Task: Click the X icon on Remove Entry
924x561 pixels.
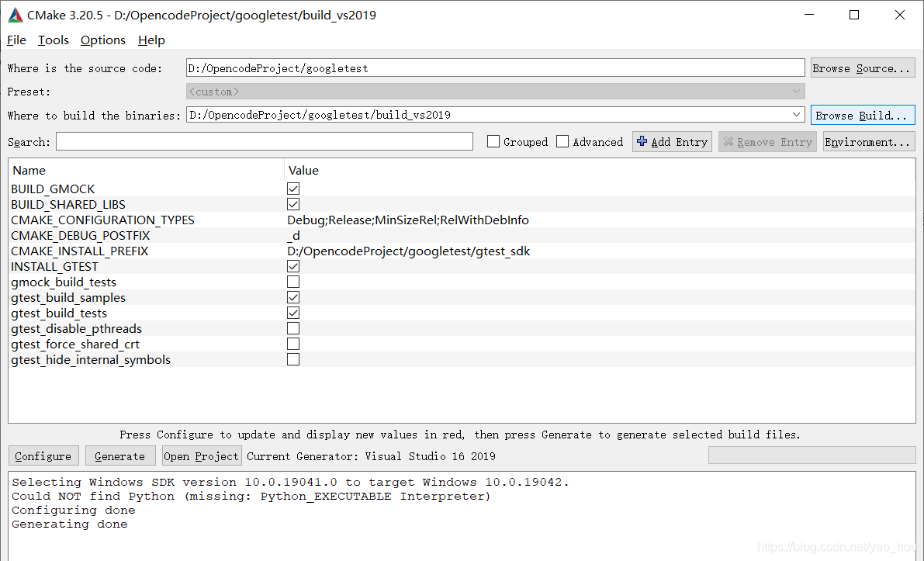Action: tap(728, 141)
